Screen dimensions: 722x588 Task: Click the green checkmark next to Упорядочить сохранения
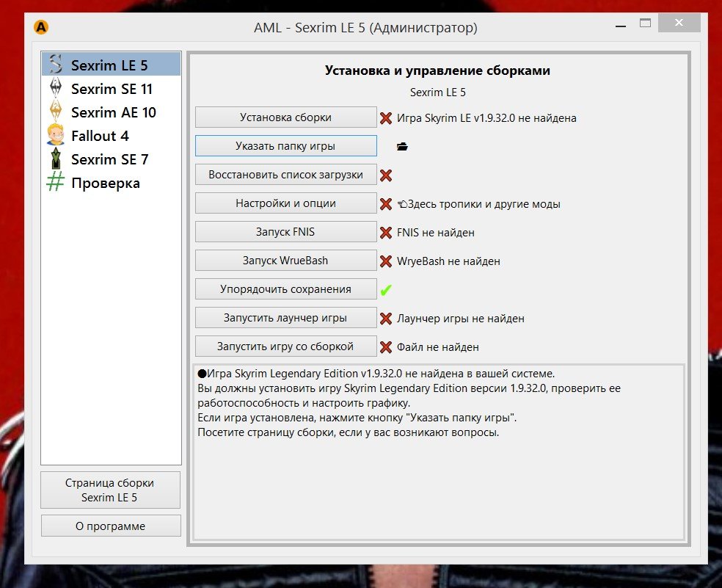(x=385, y=290)
